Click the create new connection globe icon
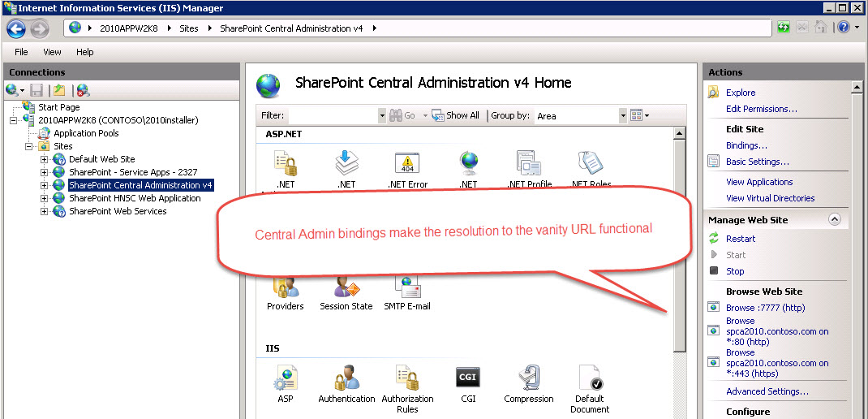Viewport: 868px width, 419px height. tap(12, 89)
